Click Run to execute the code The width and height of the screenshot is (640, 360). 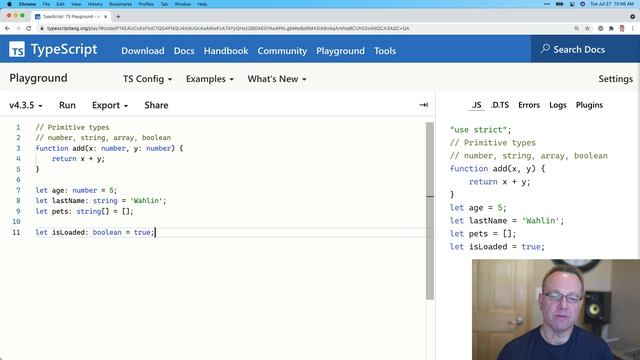(67, 105)
